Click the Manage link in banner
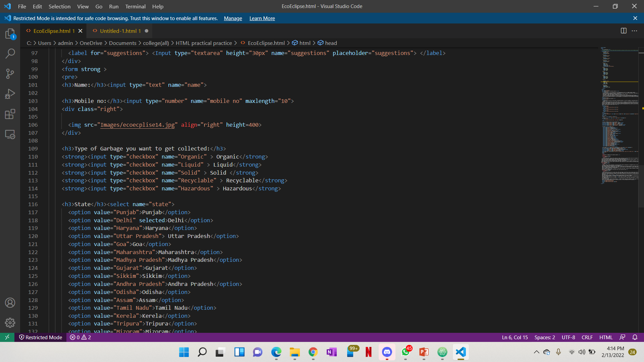Screen dimensions: 644x362 point(233,18)
